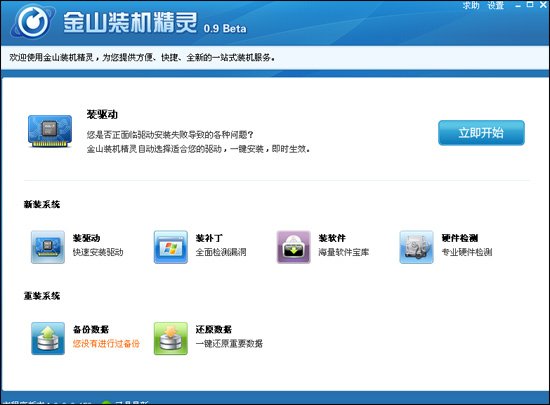Click the 一键还原重要数据 description text
Image resolution: width=550 pixels, height=405 pixels.
pos(229,343)
